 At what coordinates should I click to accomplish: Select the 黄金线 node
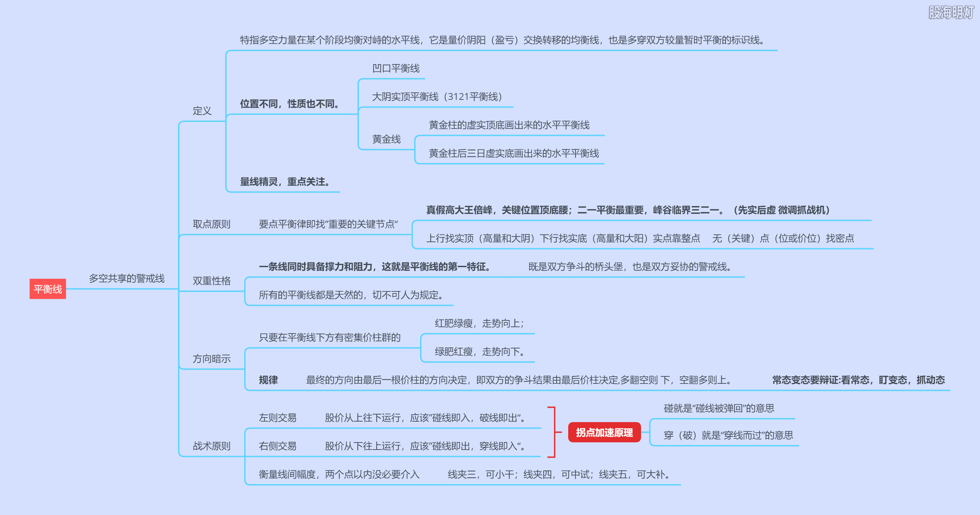[386, 139]
